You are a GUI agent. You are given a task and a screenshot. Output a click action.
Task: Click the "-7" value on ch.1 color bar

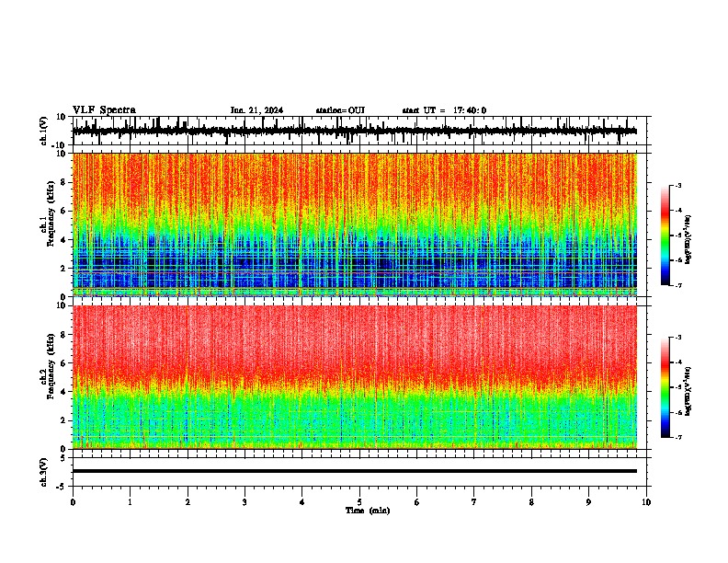pyautogui.click(x=678, y=285)
